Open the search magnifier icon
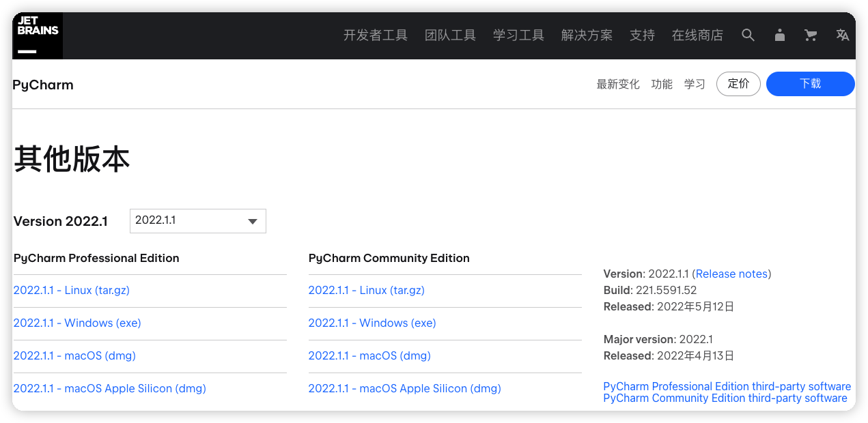The height and width of the screenshot is (423, 868). [x=748, y=35]
